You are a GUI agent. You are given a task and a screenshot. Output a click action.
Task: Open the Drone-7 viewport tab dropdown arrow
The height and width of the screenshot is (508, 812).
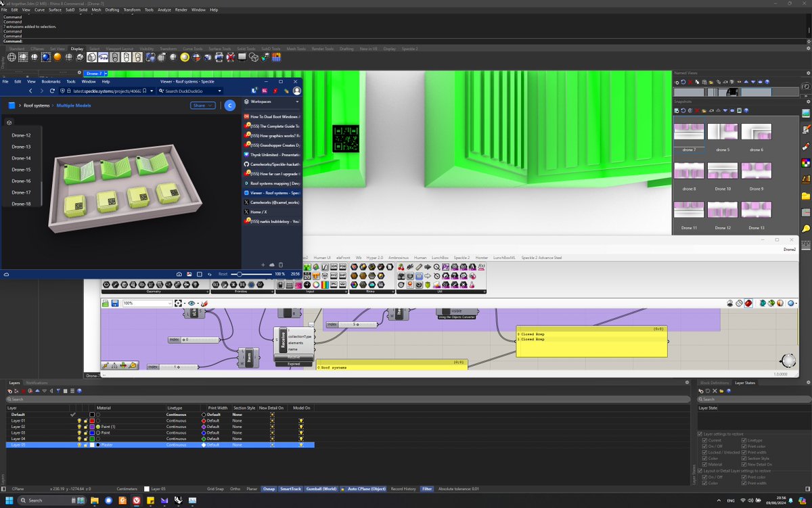click(105, 73)
